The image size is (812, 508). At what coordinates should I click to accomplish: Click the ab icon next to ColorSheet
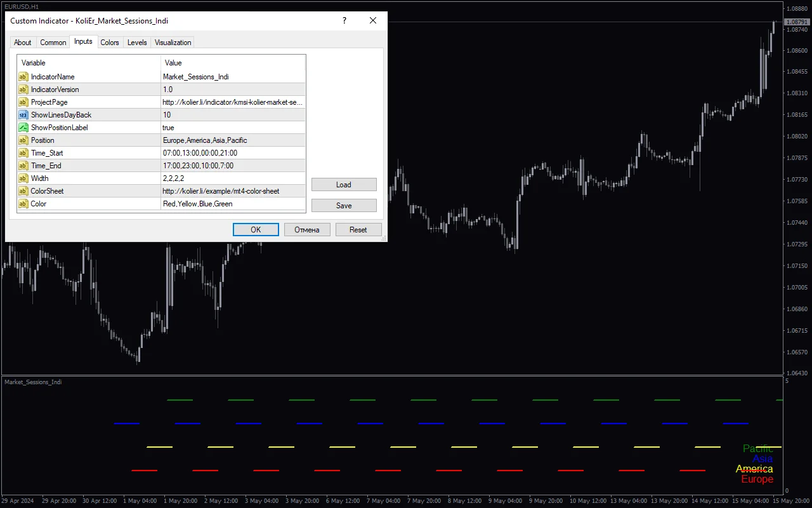[23, 191]
